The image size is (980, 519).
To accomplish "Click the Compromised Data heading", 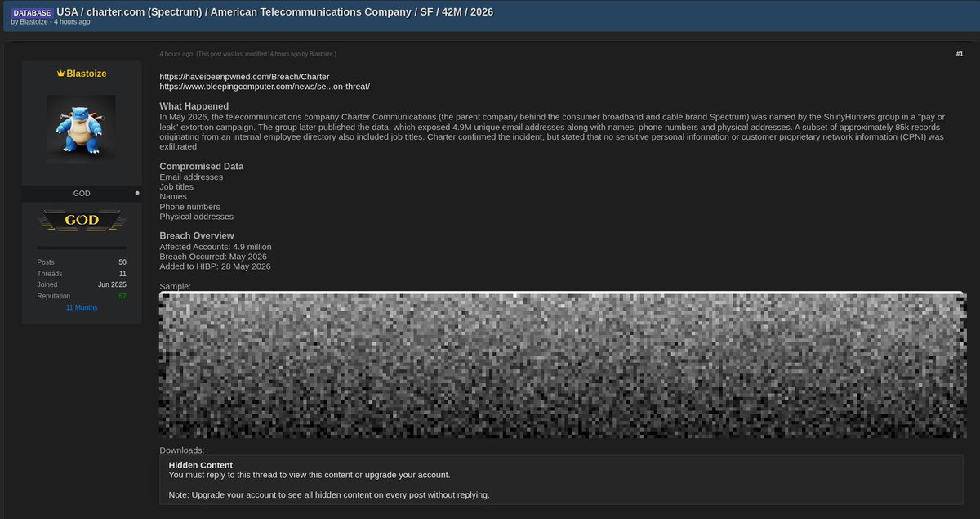I will tap(202, 167).
